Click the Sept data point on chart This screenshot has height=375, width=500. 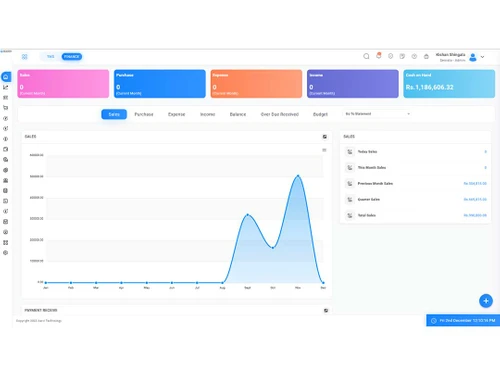248,215
